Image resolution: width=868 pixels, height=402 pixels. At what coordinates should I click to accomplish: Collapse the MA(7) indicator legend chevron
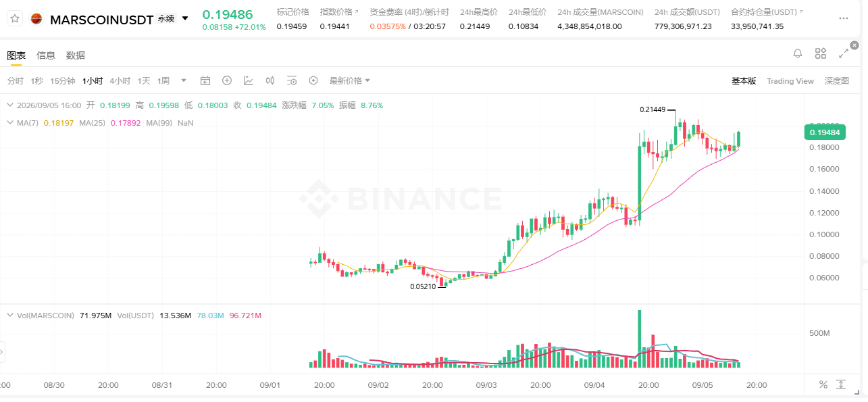9,123
